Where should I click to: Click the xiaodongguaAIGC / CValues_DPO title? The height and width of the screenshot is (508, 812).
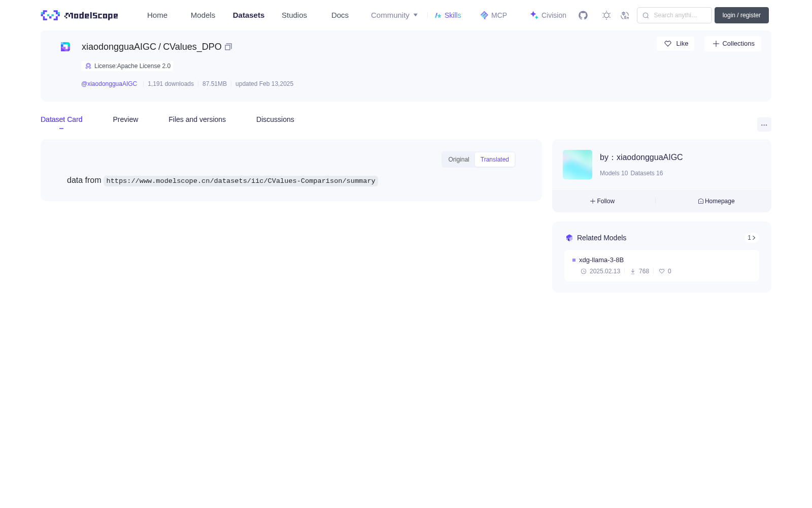[x=152, y=47]
